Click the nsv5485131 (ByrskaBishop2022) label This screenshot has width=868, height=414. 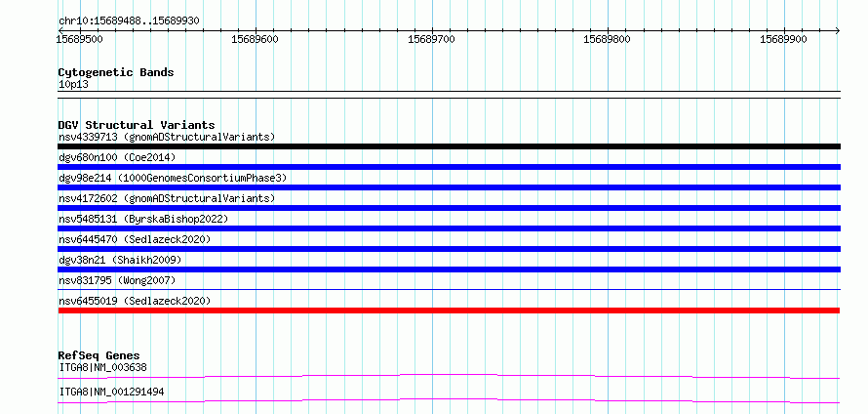click(x=143, y=219)
